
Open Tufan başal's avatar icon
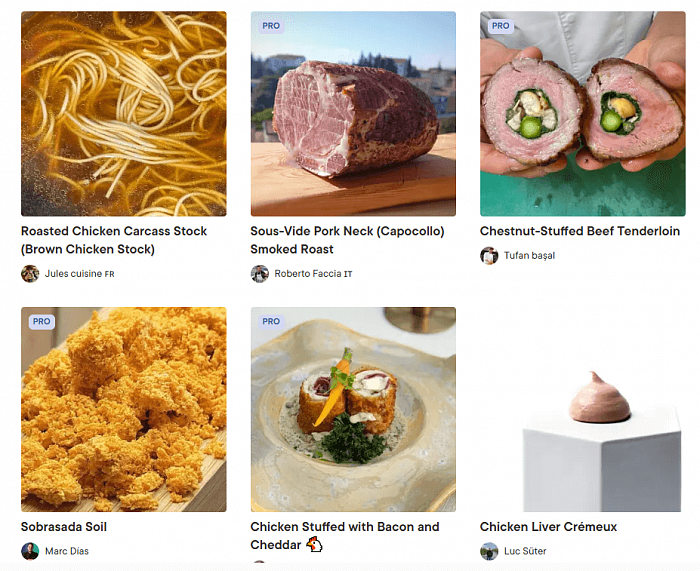click(x=489, y=256)
